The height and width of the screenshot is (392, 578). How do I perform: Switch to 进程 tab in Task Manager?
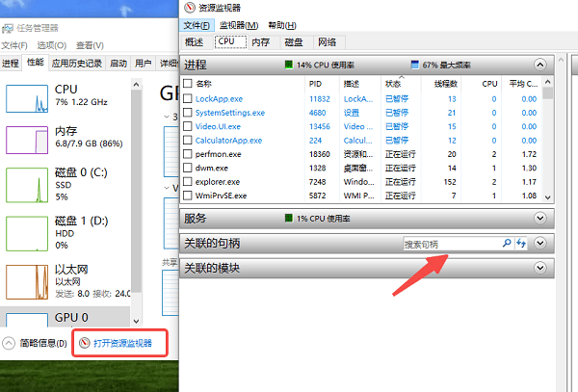tap(11, 64)
